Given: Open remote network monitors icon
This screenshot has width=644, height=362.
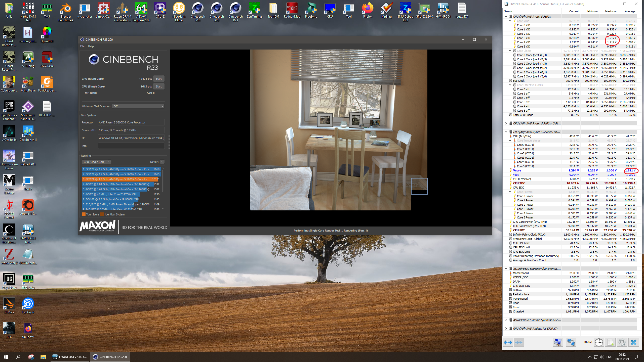Looking at the screenshot, I should pyautogui.click(x=571, y=342).
